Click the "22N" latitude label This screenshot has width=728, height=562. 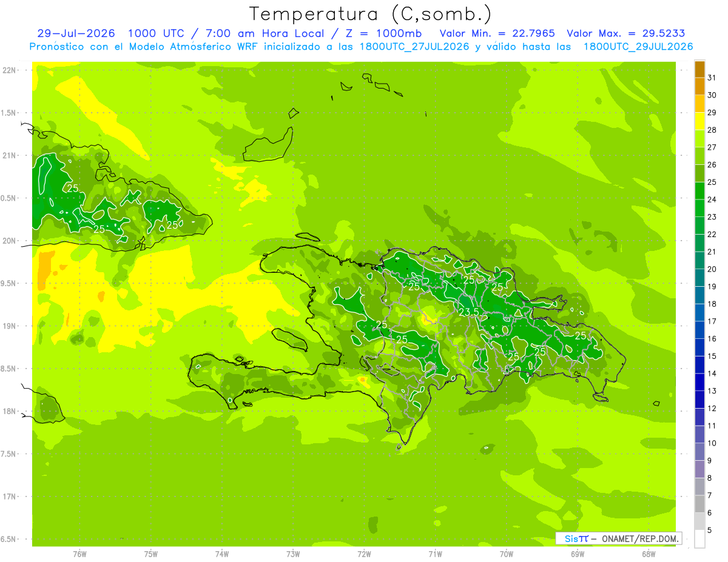pyautogui.click(x=10, y=70)
